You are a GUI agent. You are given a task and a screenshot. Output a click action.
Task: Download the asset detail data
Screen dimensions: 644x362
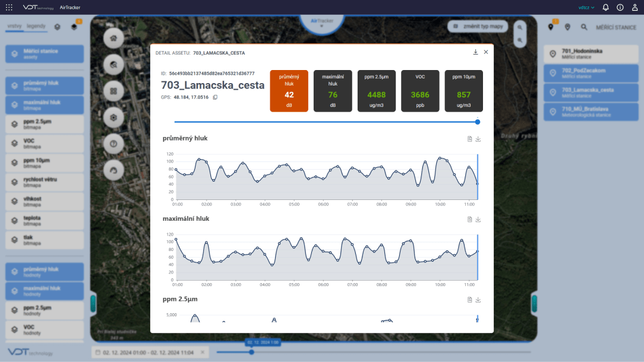click(475, 52)
